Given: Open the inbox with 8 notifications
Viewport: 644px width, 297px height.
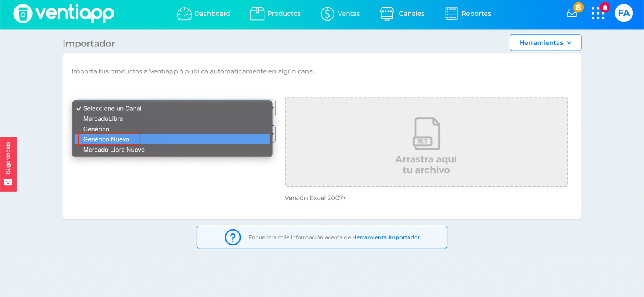Looking at the screenshot, I should 572,13.
